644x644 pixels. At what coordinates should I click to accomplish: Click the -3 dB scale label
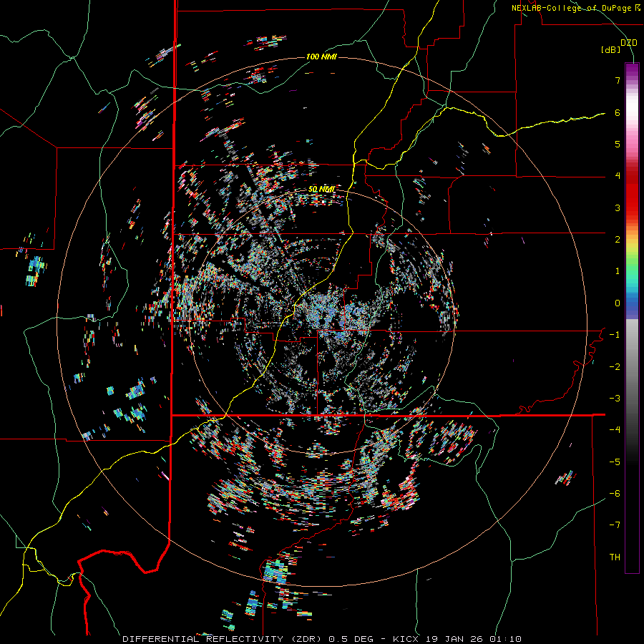pos(615,399)
